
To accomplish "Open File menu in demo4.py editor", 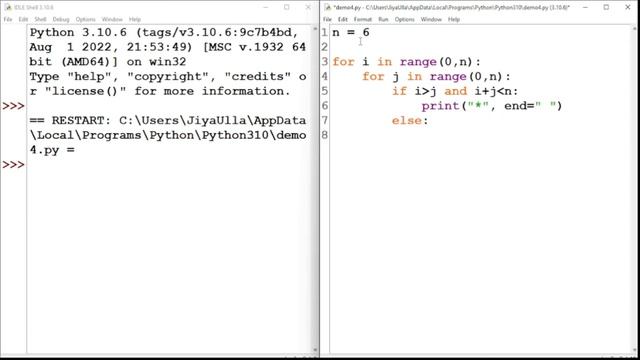I will (x=327, y=19).
